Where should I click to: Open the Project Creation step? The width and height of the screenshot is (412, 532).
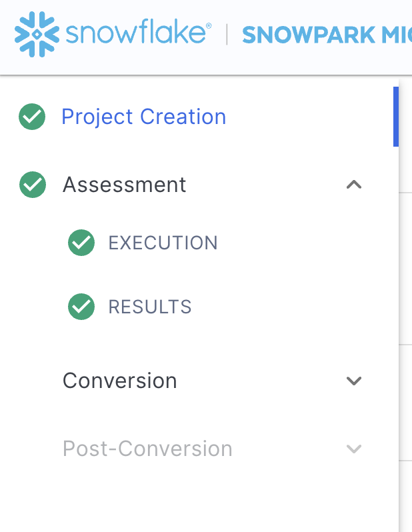(143, 117)
